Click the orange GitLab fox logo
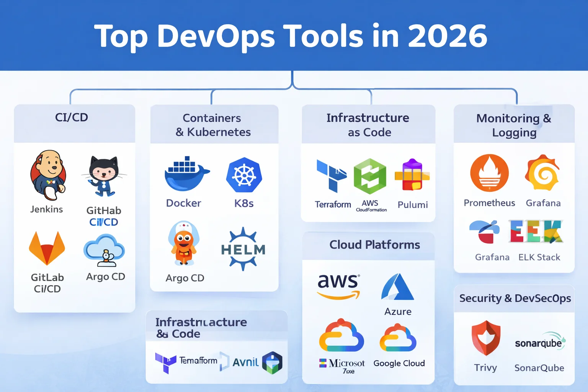 pyautogui.click(x=47, y=248)
